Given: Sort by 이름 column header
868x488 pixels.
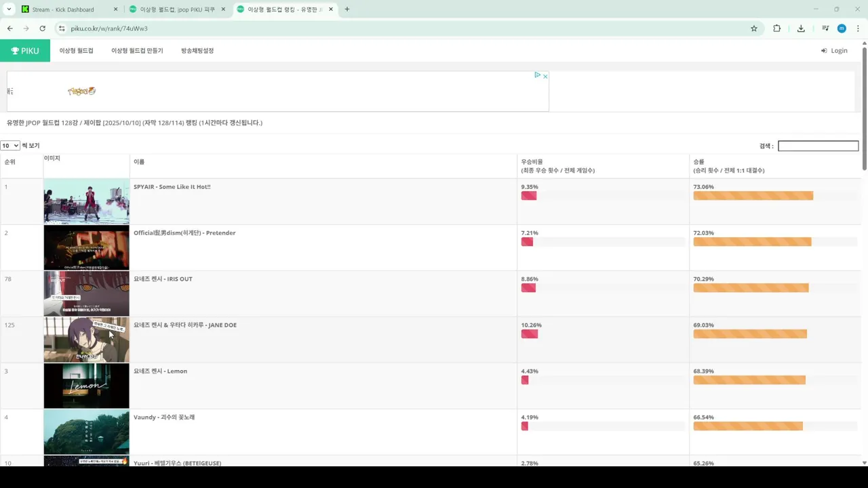Looking at the screenshot, I should [x=323, y=166].
